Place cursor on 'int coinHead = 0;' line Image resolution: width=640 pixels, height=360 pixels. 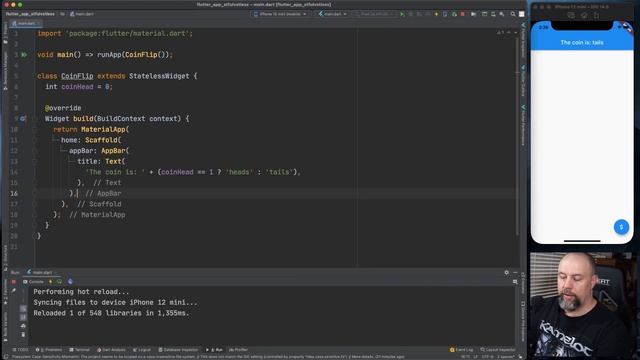[x=79, y=87]
